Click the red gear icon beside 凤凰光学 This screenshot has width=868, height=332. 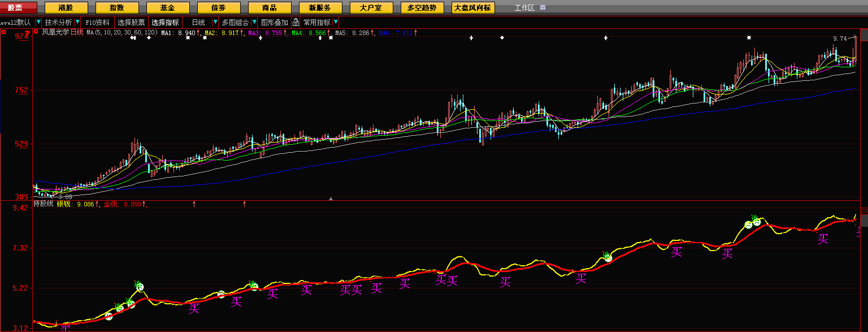[x=36, y=32]
